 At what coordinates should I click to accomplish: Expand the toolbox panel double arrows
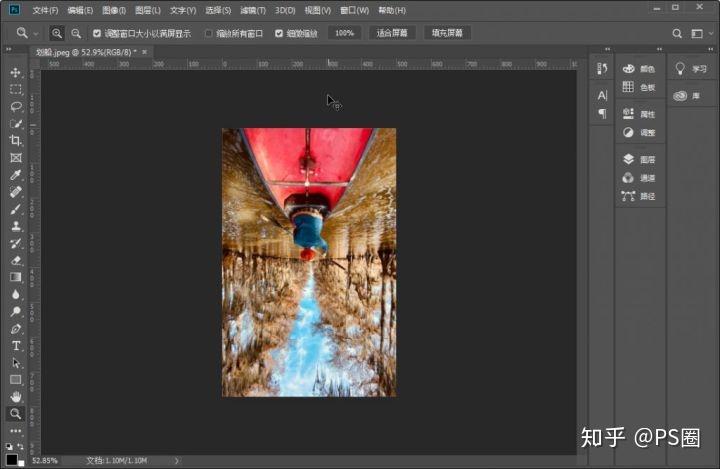tap(9, 49)
